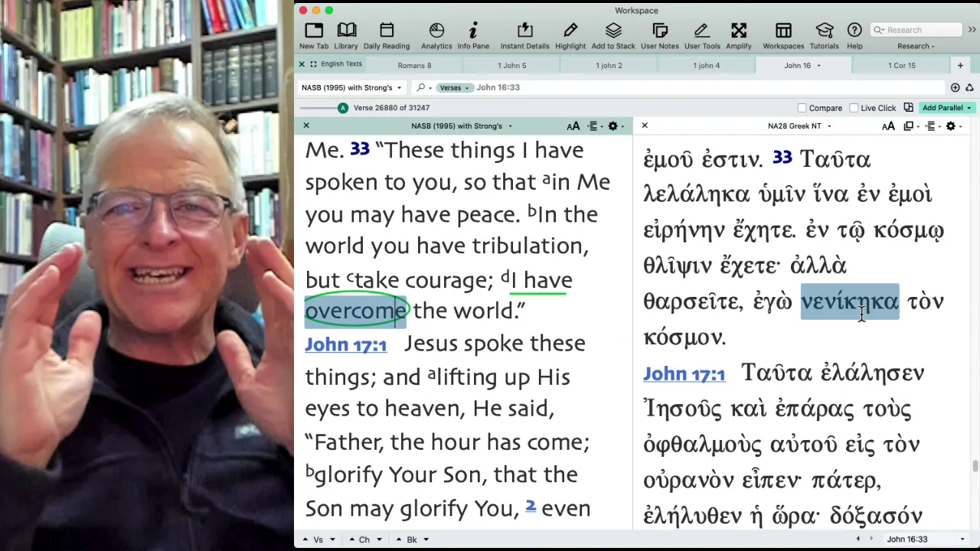980x551 pixels.
Task: Click the verse position slider handle
Action: pos(343,108)
